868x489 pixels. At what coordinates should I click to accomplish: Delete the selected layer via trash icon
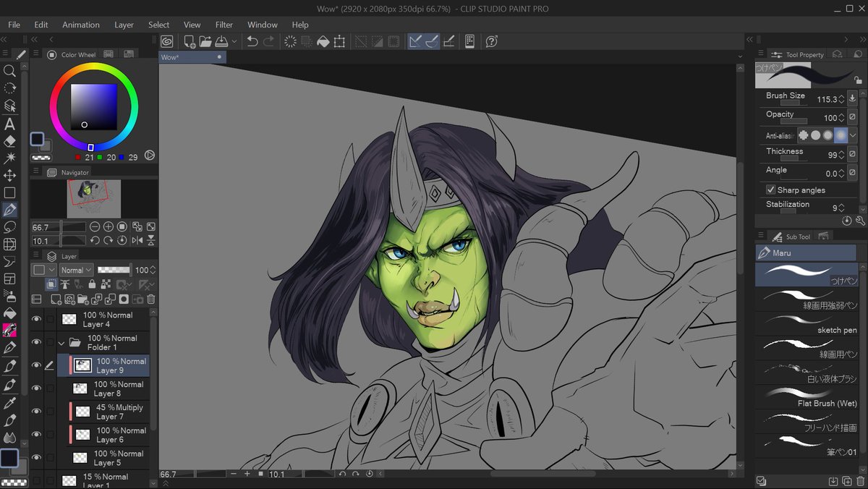[x=151, y=299]
